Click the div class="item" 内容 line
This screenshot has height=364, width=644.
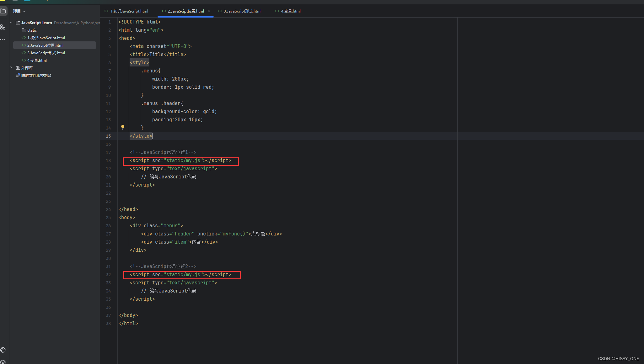click(179, 242)
